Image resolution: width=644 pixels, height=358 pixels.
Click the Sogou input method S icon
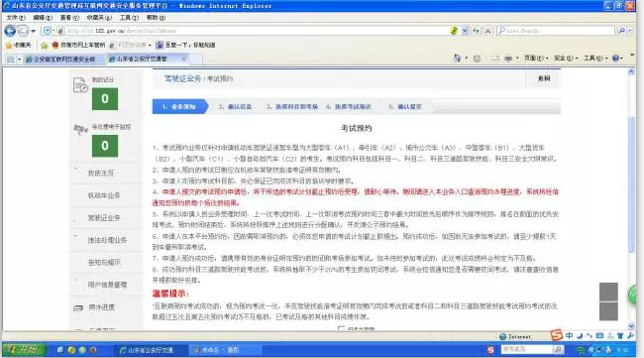556,335
